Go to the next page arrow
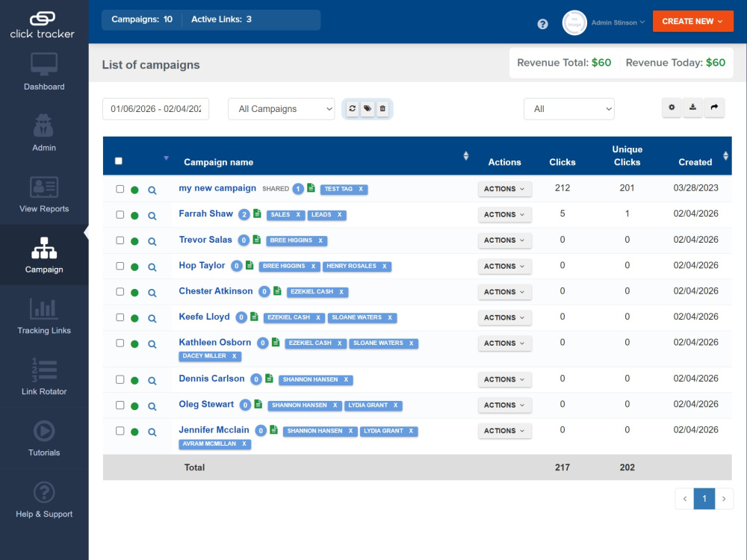Viewport: 747px width, 560px height. click(724, 499)
